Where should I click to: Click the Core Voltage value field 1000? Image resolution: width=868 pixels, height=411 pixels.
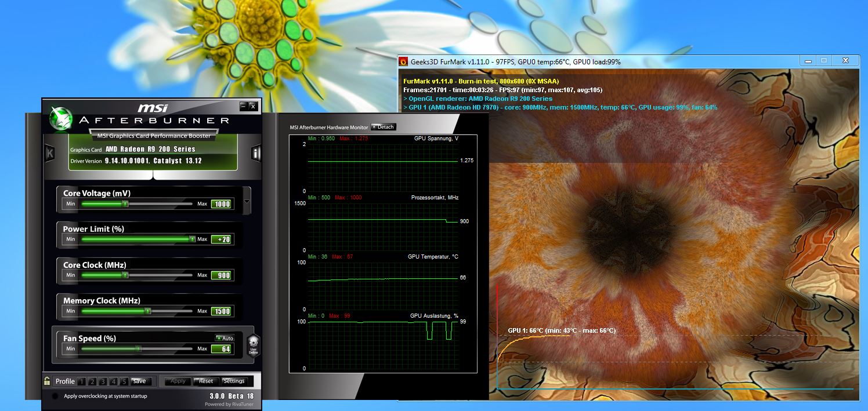coord(221,204)
